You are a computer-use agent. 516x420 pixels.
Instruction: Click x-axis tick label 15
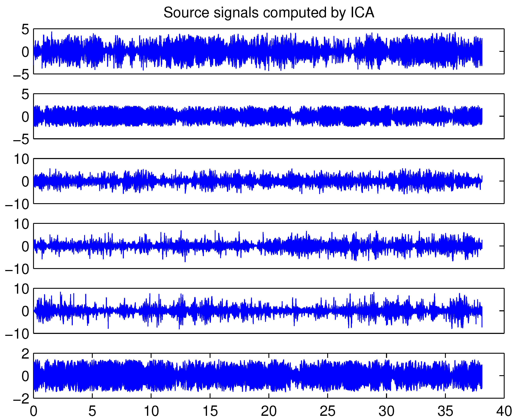(210, 411)
